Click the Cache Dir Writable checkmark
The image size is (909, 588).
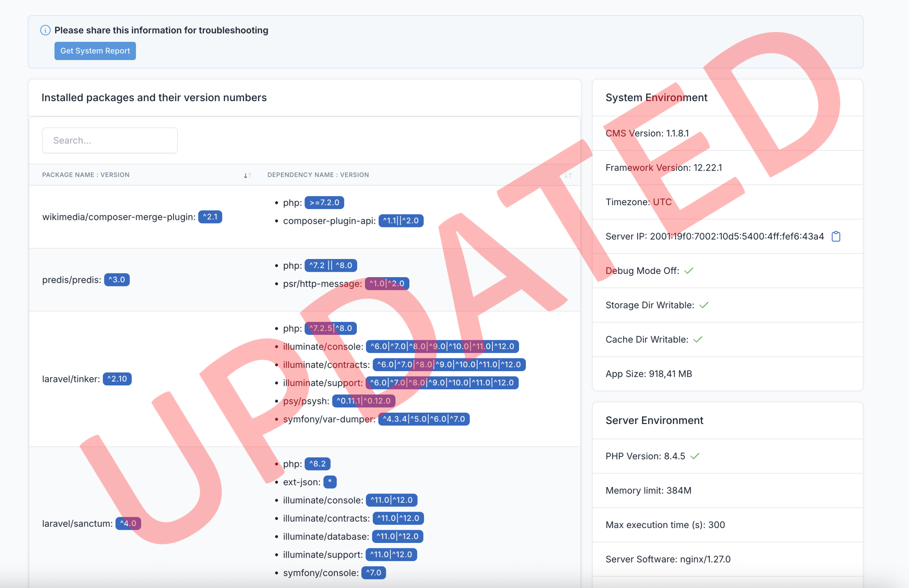pos(698,340)
